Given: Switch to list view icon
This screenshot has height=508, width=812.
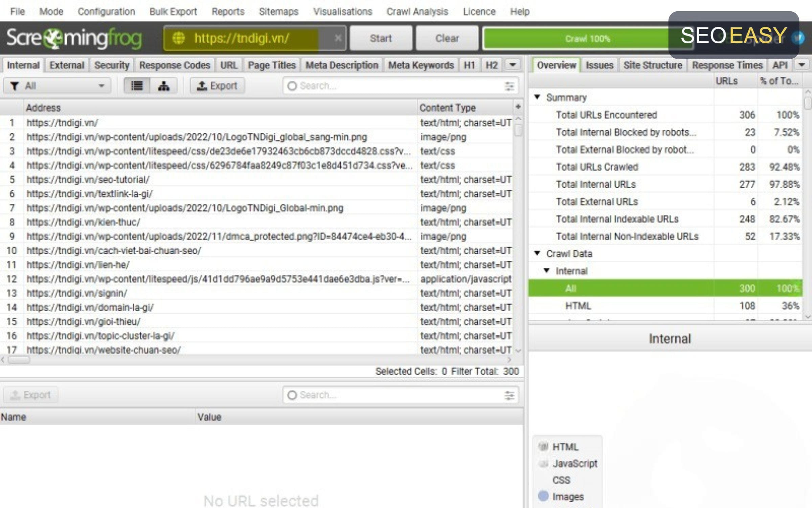Looking at the screenshot, I should [137, 86].
